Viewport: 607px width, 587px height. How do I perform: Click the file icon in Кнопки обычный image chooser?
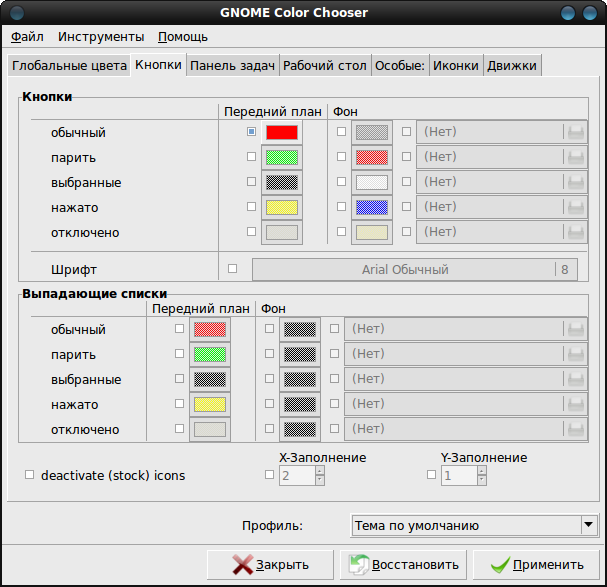576,132
